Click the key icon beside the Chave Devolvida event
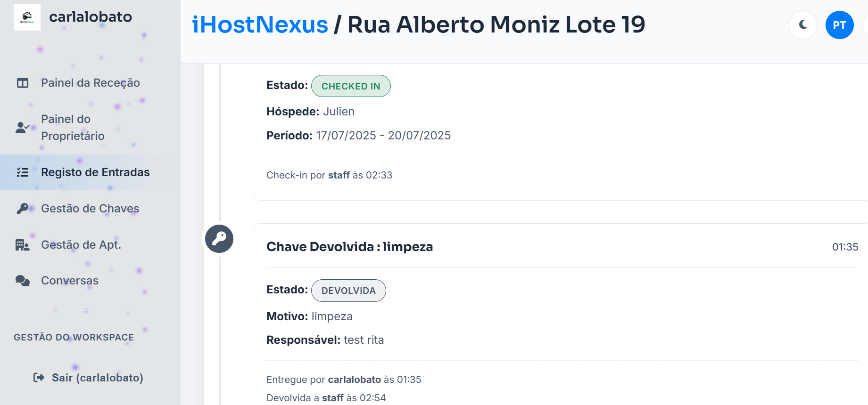 coord(219,239)
